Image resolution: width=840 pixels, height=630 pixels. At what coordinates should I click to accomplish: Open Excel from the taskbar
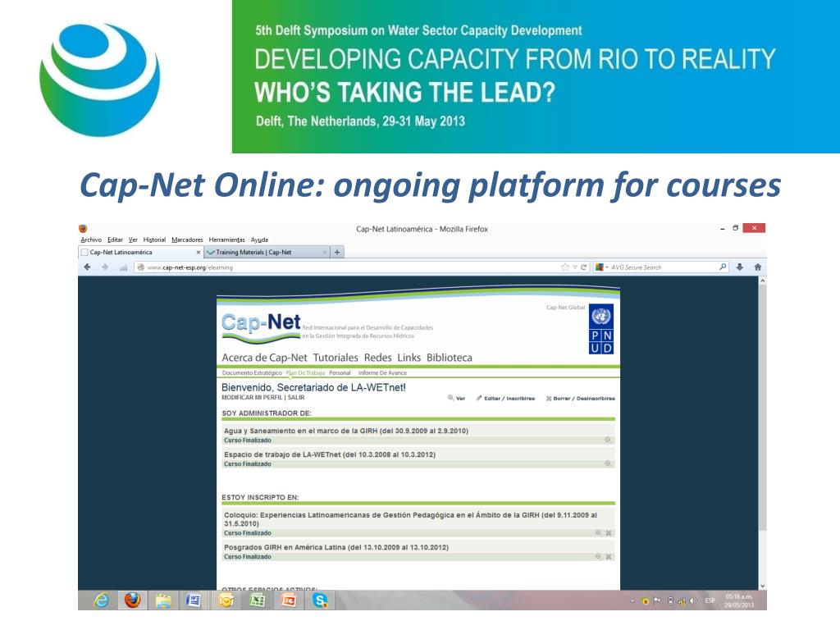click(x=258, y=600)
